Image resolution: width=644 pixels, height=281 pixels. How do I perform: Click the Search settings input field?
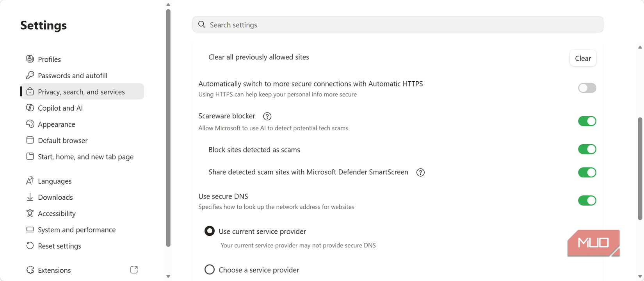(x=398, y=25)
